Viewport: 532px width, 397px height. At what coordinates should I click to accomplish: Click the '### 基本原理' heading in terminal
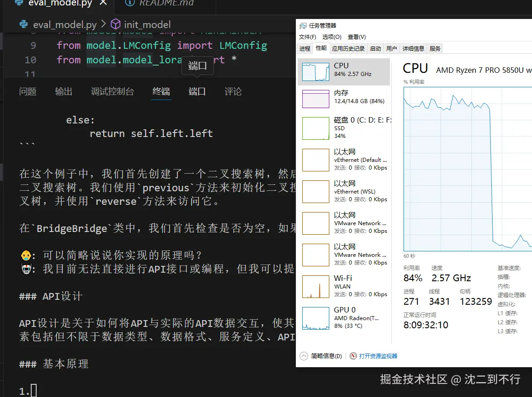[x=53, y=364]
